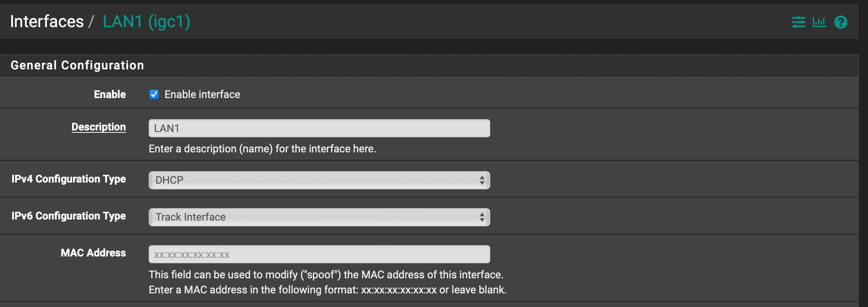Click the underlined Description label
The height and width of the screenshot is (307, 868).
[99, 127]
